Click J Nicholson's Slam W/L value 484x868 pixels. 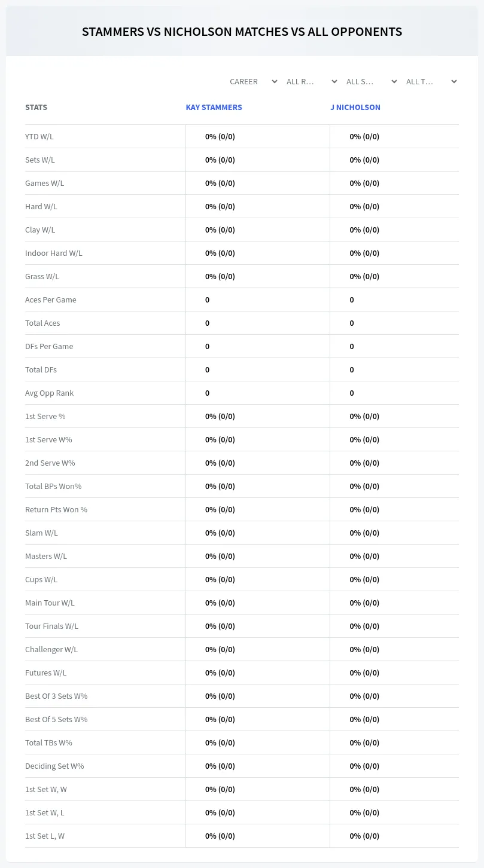[365, 533]
